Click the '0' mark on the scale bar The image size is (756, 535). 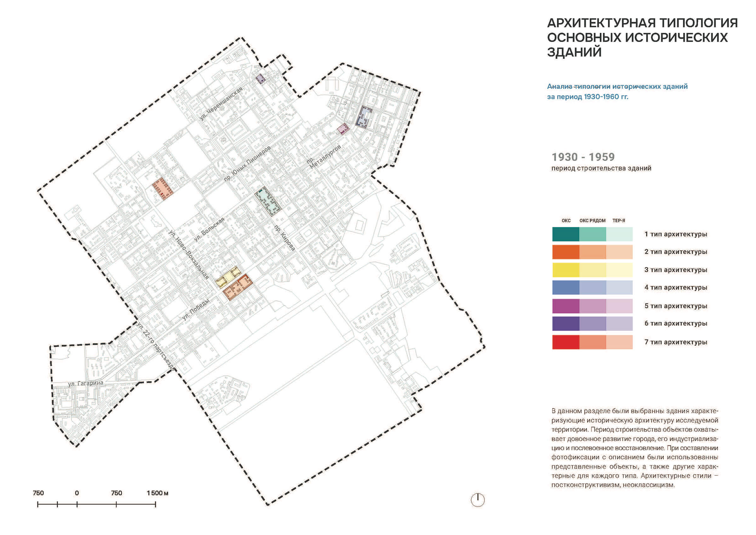point(77,493)
